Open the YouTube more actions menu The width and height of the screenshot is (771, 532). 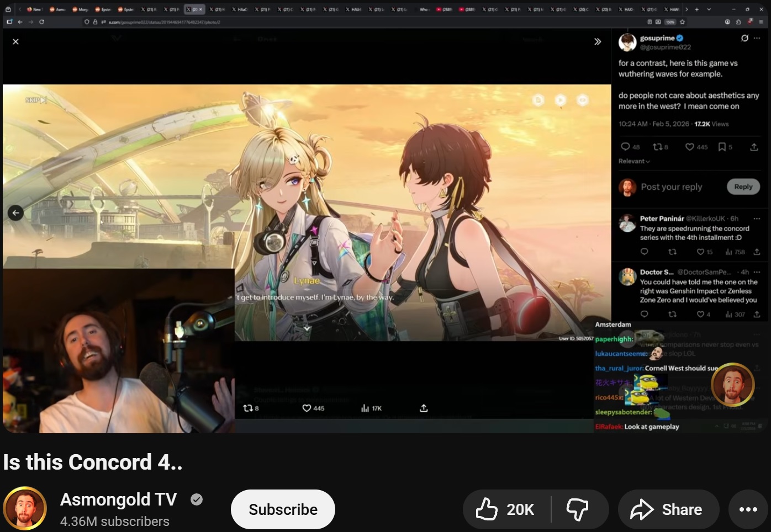coord(748,509)
